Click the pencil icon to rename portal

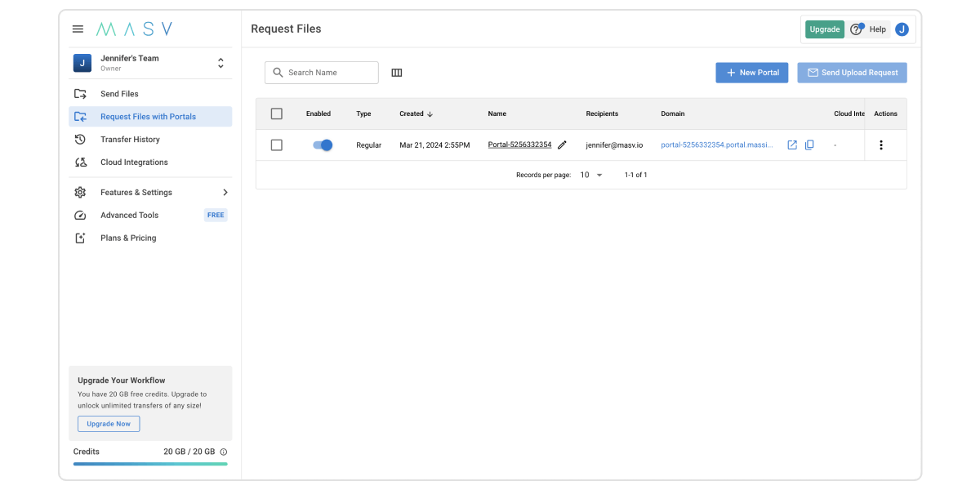(x=562, y=145)
